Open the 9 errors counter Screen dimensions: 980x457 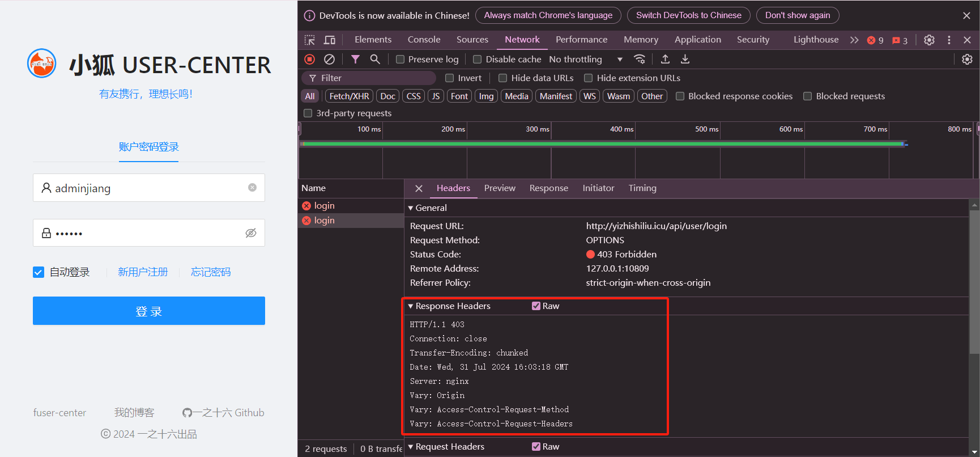[875, 40]
